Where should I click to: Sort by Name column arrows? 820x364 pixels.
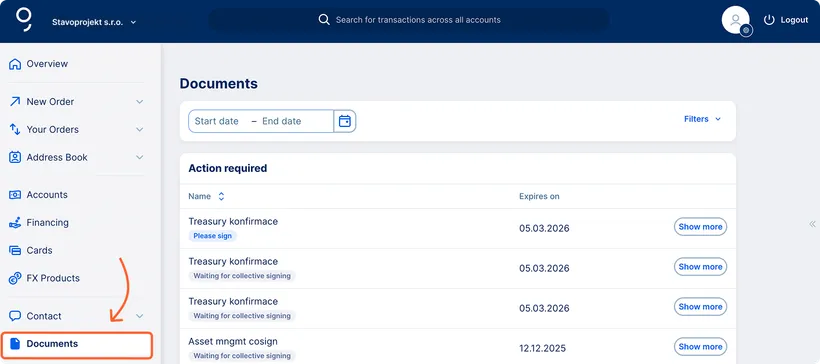click(221, 197)
